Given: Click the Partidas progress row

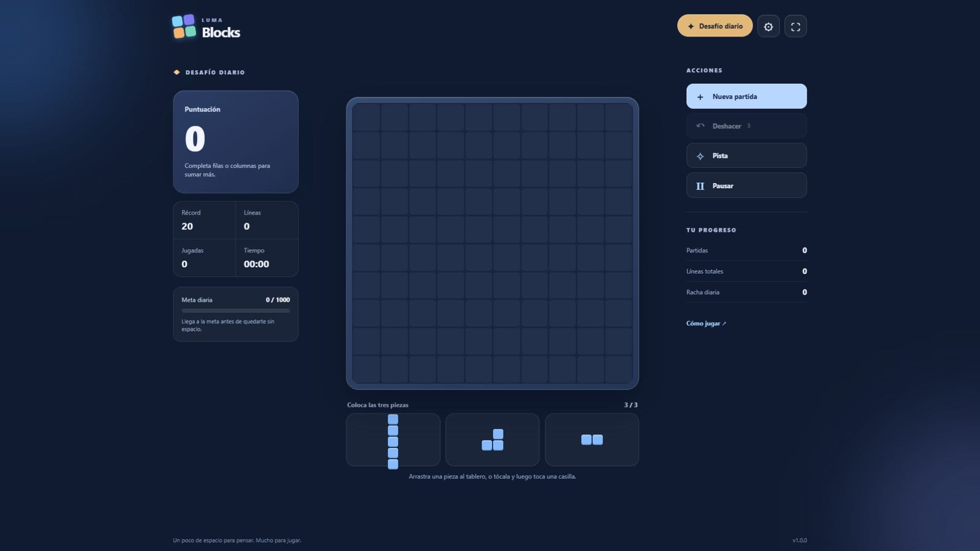Looking at the screenshot, I should coord(747,250).
